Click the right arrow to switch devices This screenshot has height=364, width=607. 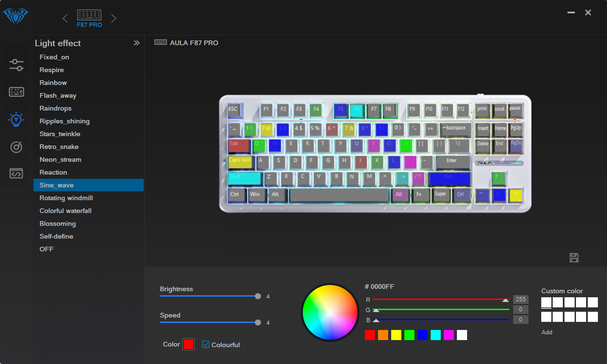pos(114,18)
